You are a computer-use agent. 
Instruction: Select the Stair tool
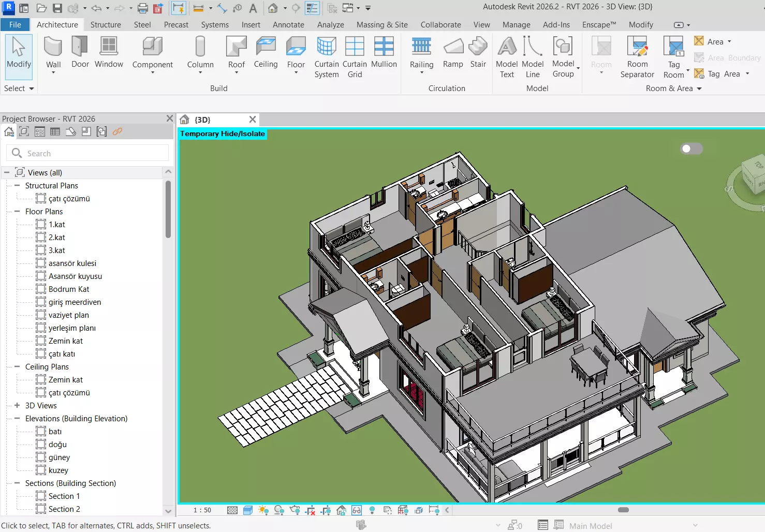tap(478, 53)
